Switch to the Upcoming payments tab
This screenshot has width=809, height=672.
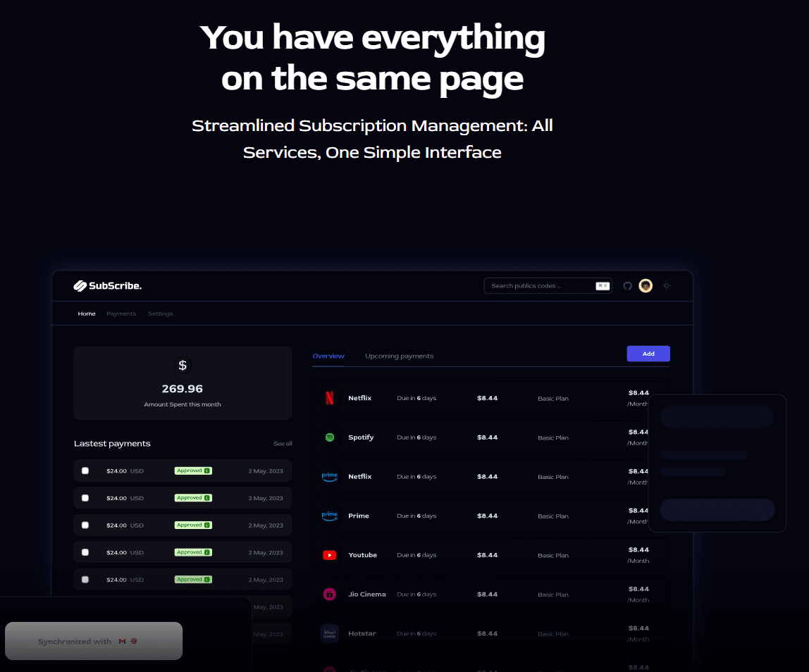pos(399,356)
